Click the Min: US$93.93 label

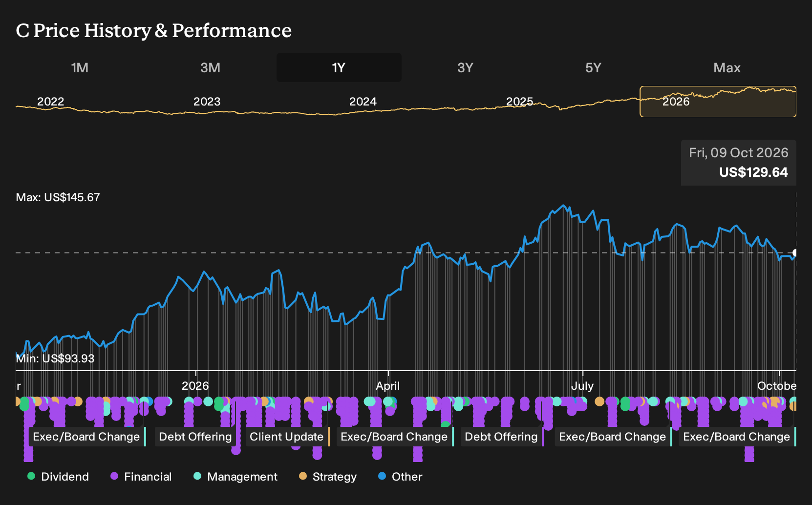(55, 358)
